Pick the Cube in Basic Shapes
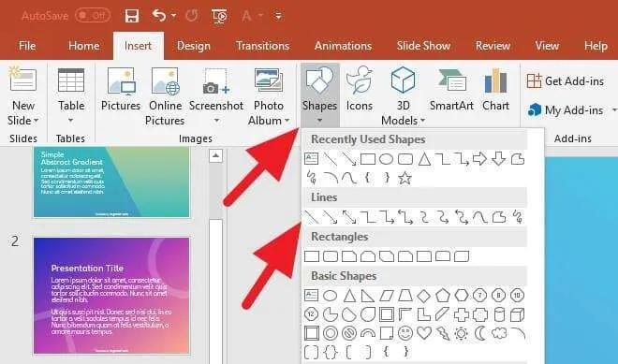 click(518, 314)
